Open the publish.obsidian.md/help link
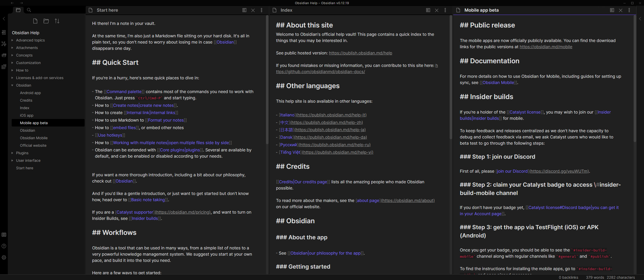This screenshot has height=280, width=644. (360, 53)
